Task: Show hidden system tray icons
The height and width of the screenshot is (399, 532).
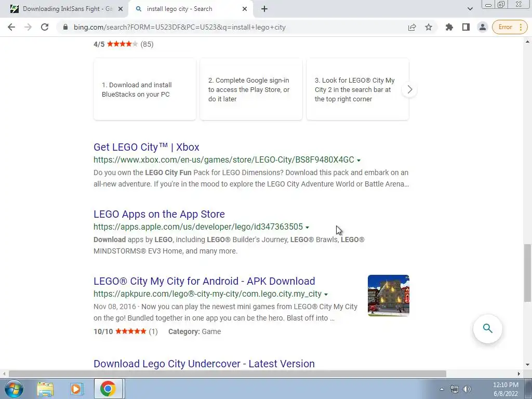Action: (x=442, y=389)
